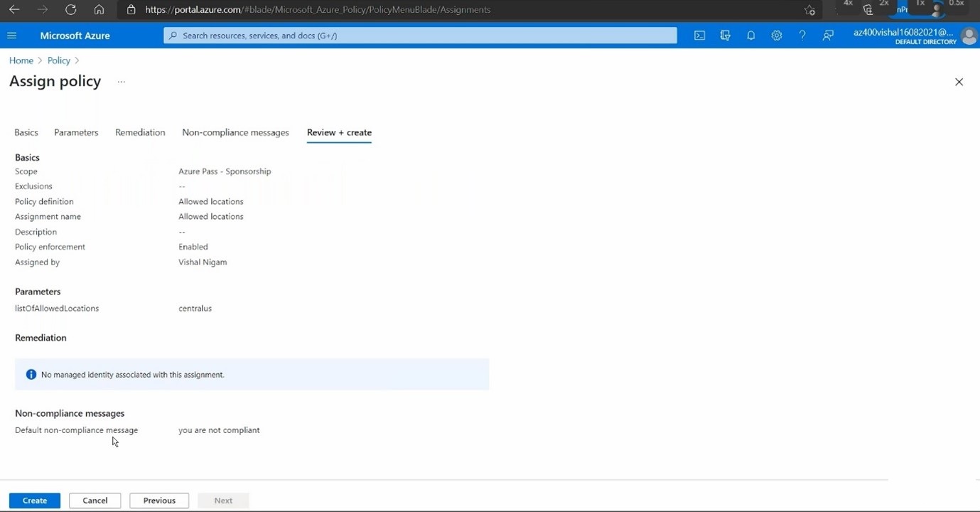Image resolution: width=980 pixels, height=512 pixels.
Task: Switch to the Parameters tab
Action: 76,132
